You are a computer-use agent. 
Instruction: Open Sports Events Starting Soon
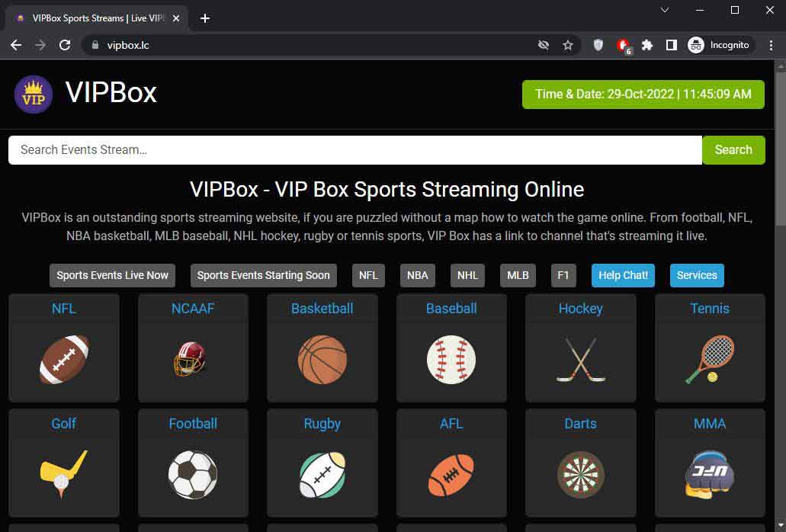[x=263, y=275]
